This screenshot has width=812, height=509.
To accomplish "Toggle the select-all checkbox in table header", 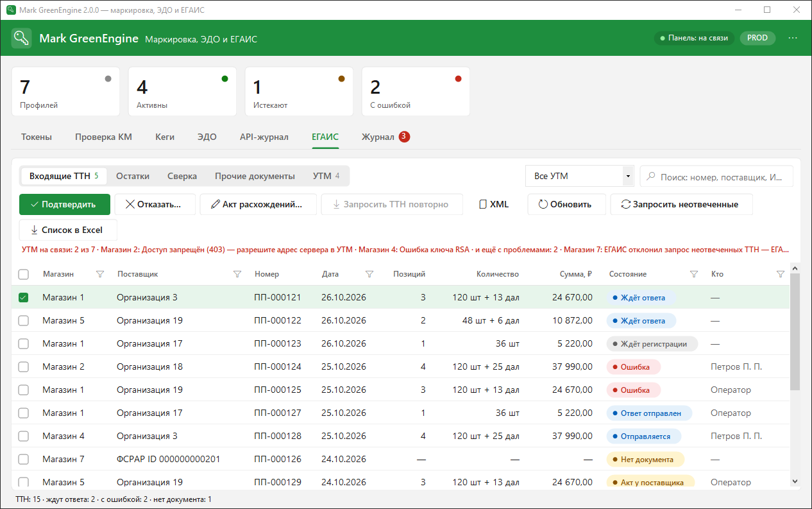I will [x=24, y=274].
